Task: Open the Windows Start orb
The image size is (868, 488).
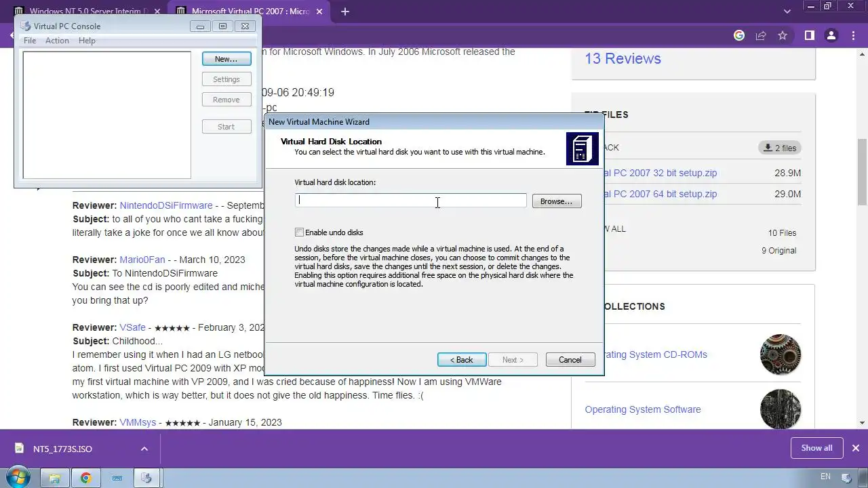Action: (x=18, y=477)
